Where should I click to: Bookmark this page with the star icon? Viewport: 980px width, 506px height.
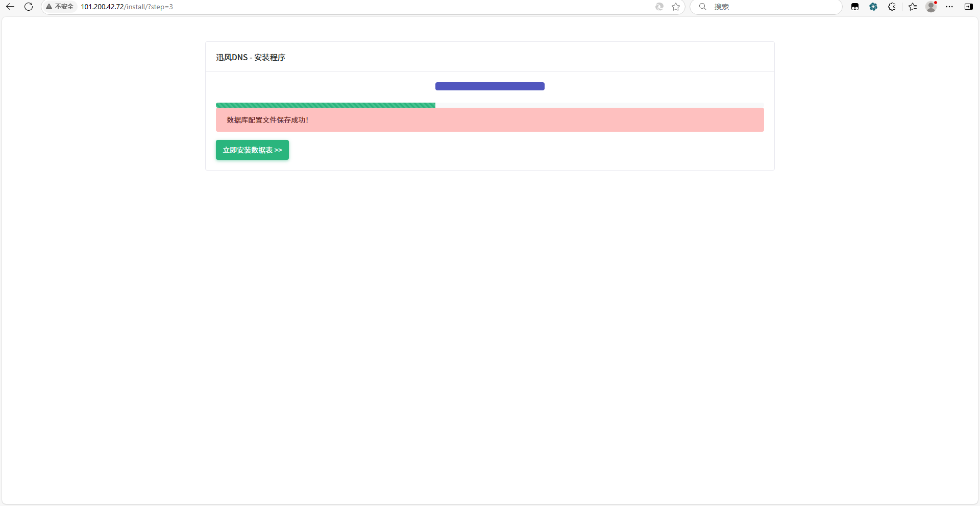(x=676, y=7)
